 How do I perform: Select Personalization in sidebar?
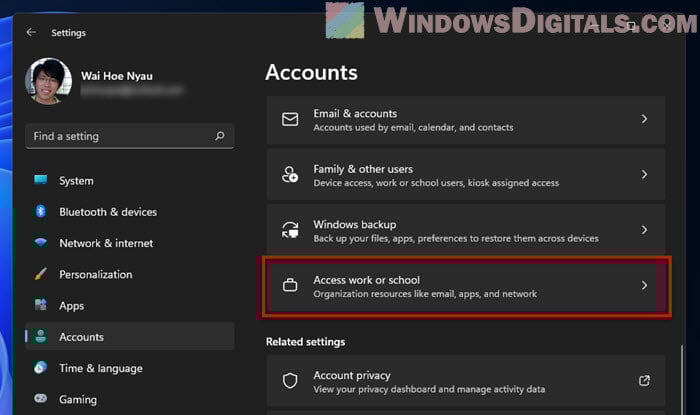pos(129,274)
